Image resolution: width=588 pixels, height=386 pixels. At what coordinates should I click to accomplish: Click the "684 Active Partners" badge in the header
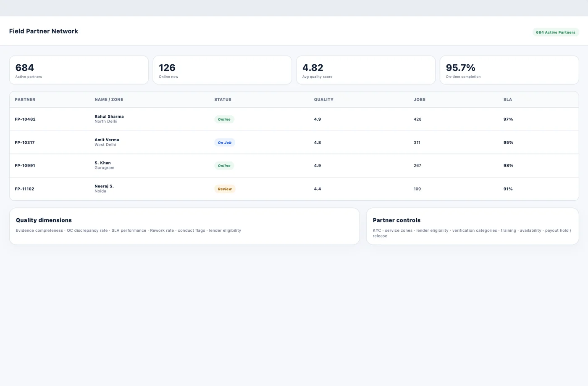pyautogui.click(x=556, y=32)
